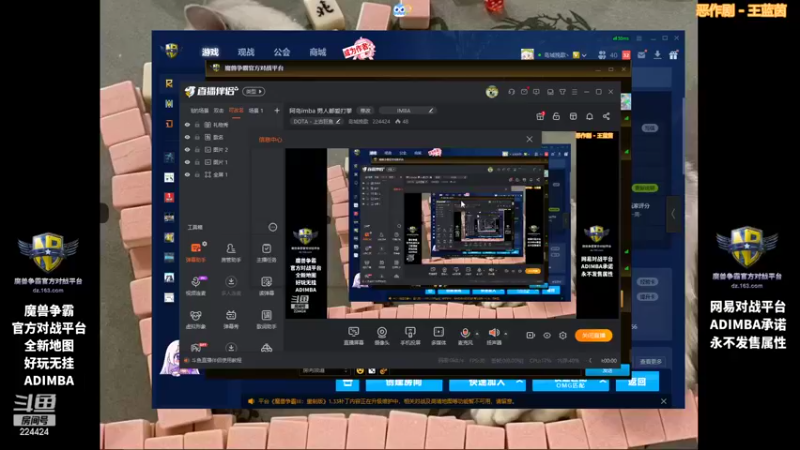This screenshot has width=800, height=450.
Task: Click the orange 关闭直播 stop-stream button
Action: [593, 335]
